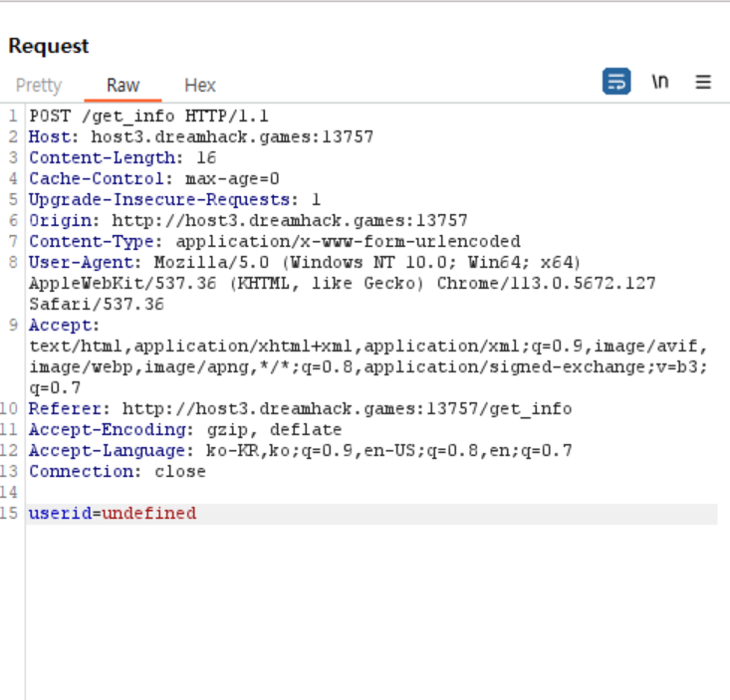The width and height of the screenshot is (730, 700).
Task: Switch to the Pretty tab
Action: pos(39,86)
